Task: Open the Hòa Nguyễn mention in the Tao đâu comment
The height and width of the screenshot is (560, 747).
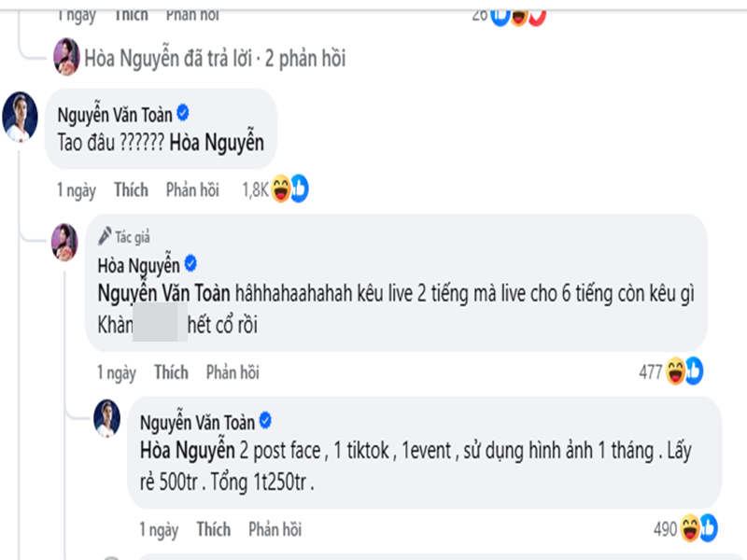Action: (218, 145)
